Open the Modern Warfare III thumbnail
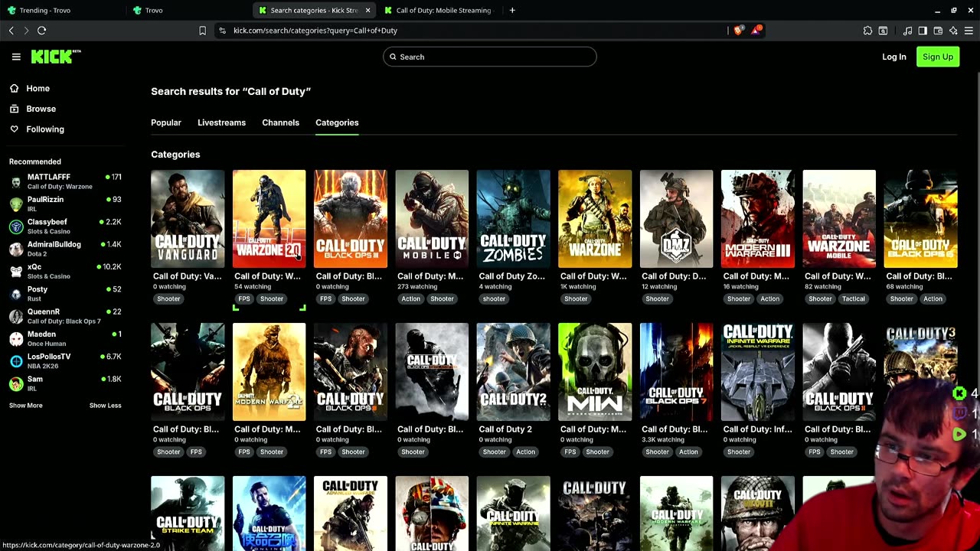 [758, 219]
